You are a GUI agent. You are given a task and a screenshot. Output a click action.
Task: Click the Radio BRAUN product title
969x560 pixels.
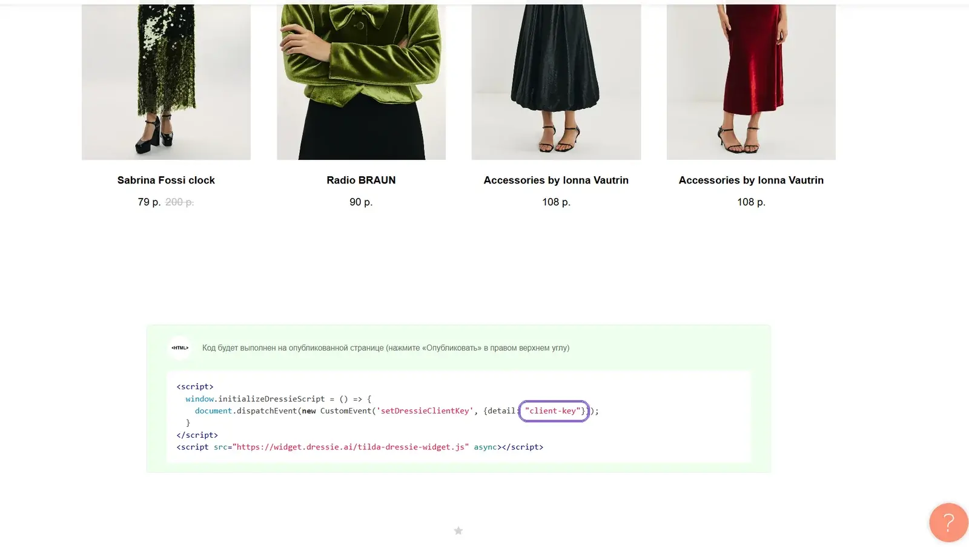click(x=361, y=180)
